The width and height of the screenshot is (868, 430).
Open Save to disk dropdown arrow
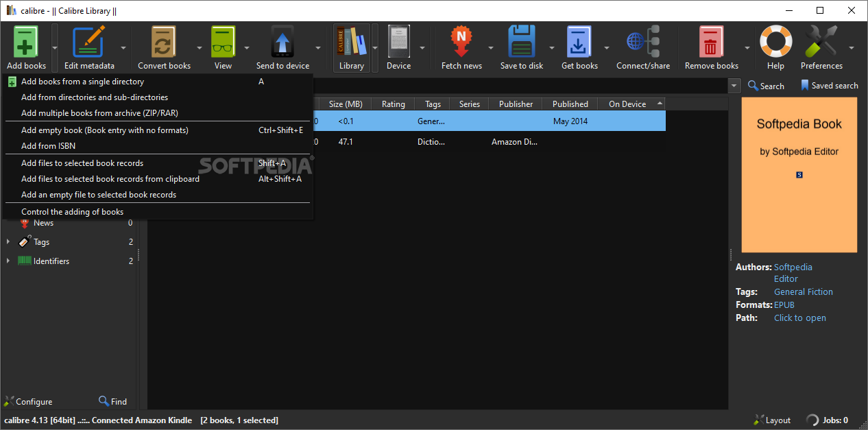[551, 48]
